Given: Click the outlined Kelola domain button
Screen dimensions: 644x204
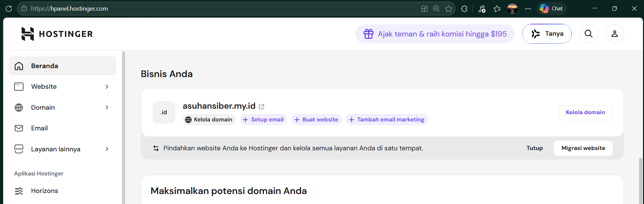Looking at the screenshot, I should pyautogui.click(x=585, y=112).
